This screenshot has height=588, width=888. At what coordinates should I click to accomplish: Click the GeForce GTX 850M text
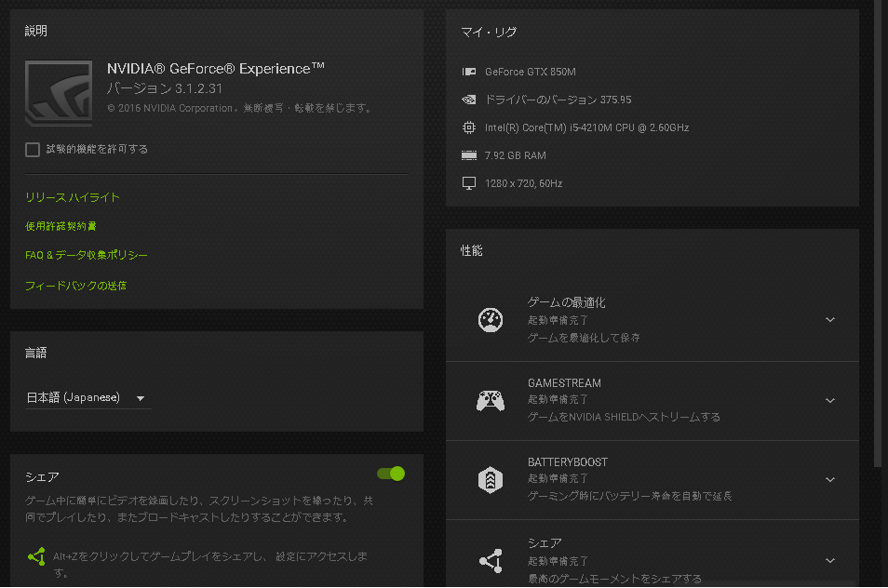pos(530,72)
